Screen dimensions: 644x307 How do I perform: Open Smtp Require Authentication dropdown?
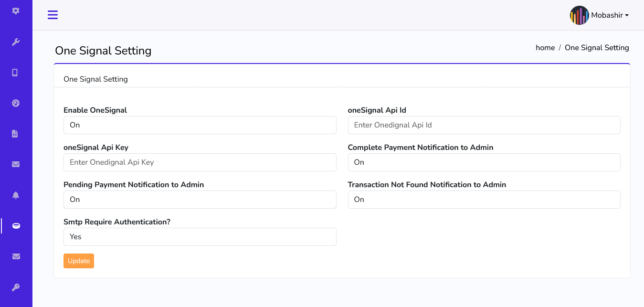200,237
